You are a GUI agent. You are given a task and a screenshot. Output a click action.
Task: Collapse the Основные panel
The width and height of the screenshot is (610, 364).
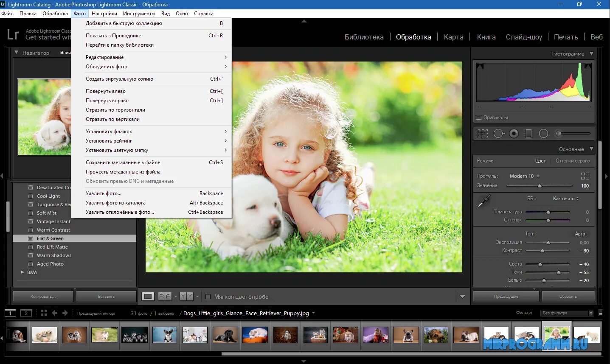(591, 149)
